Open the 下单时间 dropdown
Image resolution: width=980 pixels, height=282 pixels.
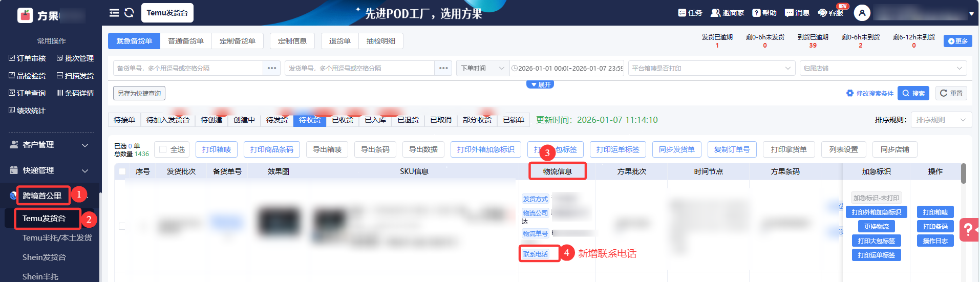tap(482, 68)
